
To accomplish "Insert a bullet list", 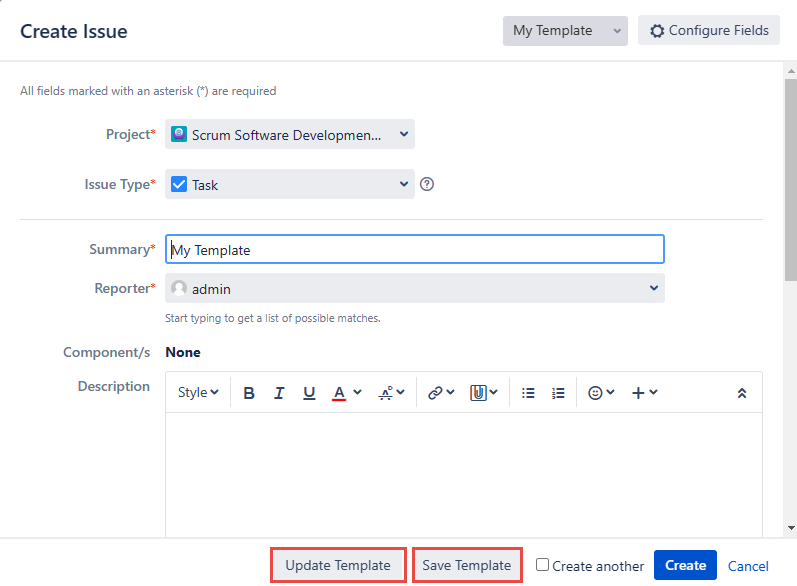I will (529, 393).
